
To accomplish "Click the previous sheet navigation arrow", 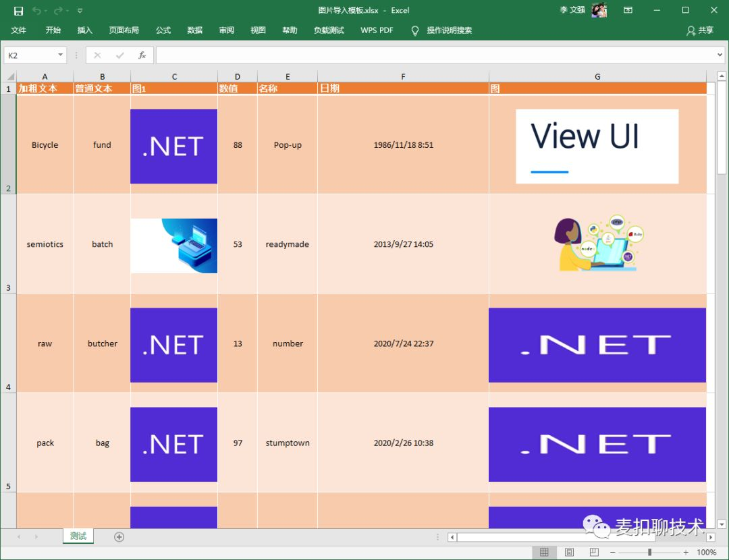I will tap(19, 537).
